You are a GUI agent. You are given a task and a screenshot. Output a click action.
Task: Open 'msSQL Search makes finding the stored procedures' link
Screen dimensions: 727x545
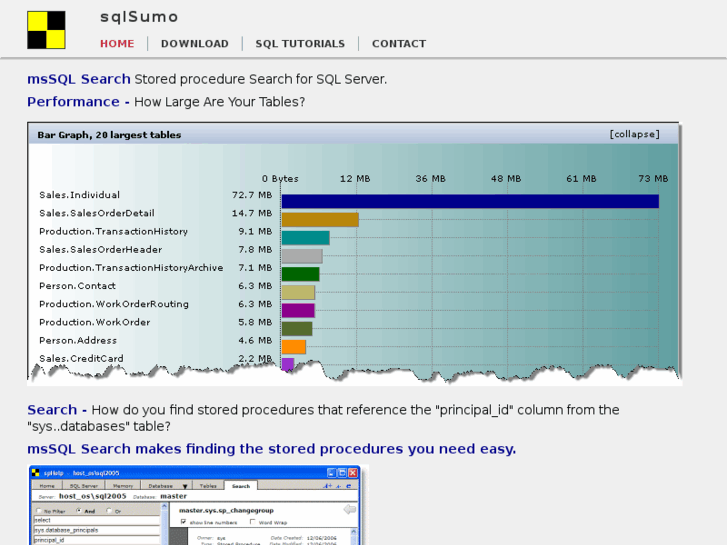271,449
